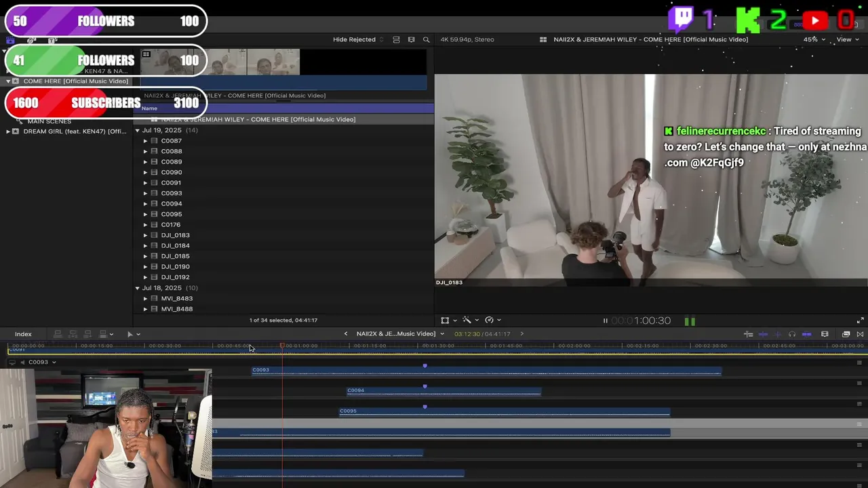Select MVI_8483 clip
Image resolution: width=868 pixels, height=488 pixels.
177,298
